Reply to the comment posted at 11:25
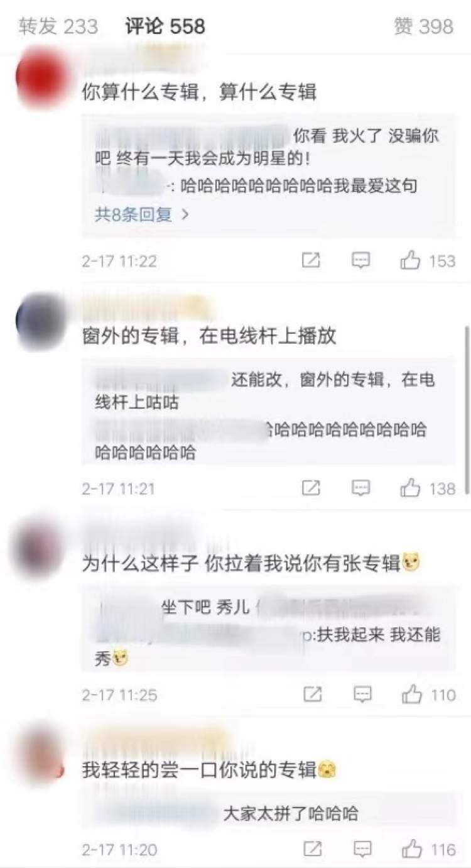The image size is (471, 868). click(362, 695)
